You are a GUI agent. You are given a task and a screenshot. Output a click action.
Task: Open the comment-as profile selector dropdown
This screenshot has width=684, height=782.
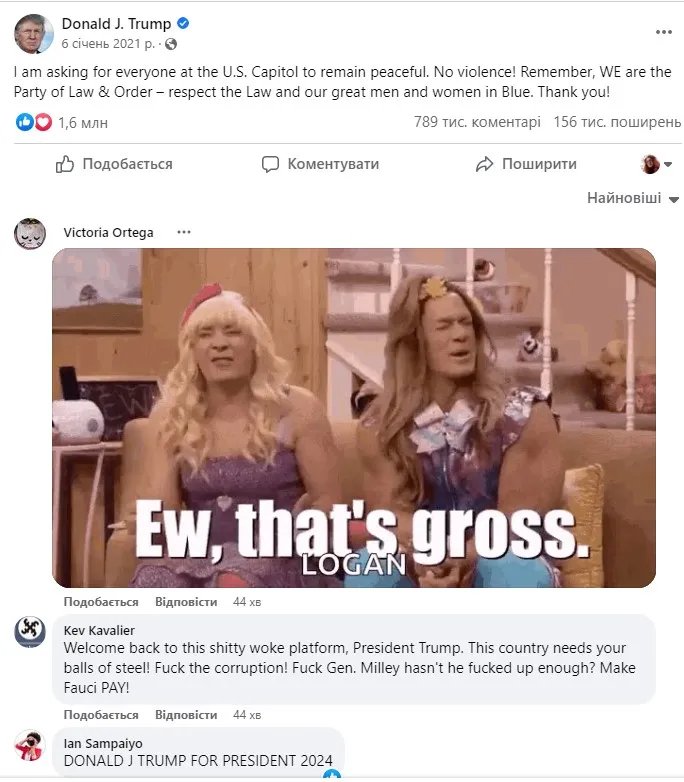coord(656,164)
